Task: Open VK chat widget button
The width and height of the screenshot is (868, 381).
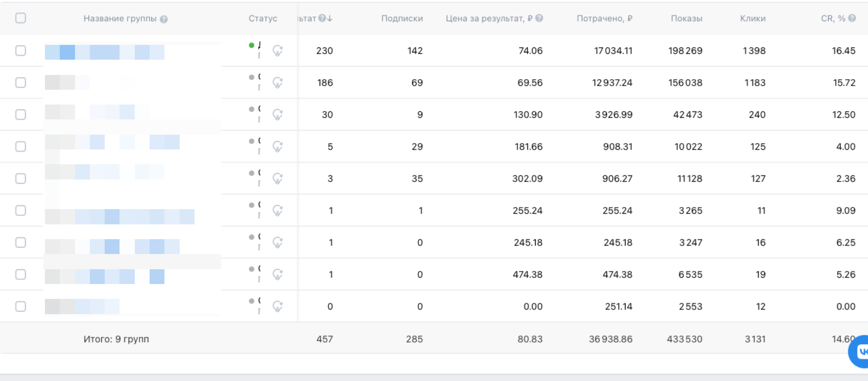Action: (860, 351)
